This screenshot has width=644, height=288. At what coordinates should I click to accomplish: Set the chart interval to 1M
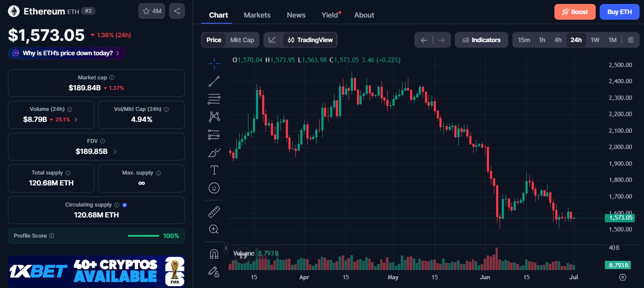point(612,40)
